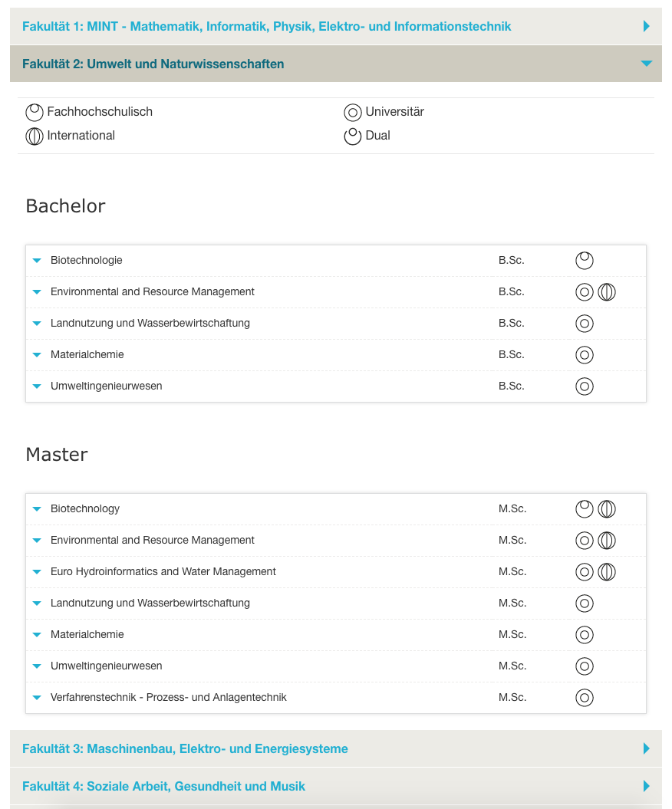Expand Umweltingenieurwesen Bachelor row arrow
672x809 pixels.
click(37, 386)
